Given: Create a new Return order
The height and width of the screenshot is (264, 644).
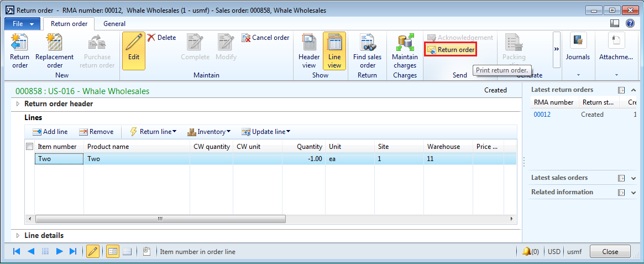Looking at the screenshot, I should [19, 51].
